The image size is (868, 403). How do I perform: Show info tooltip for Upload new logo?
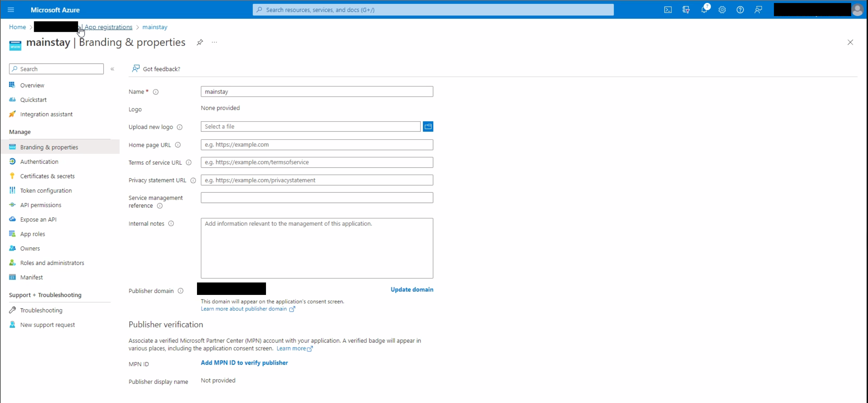tap(180, 127)
